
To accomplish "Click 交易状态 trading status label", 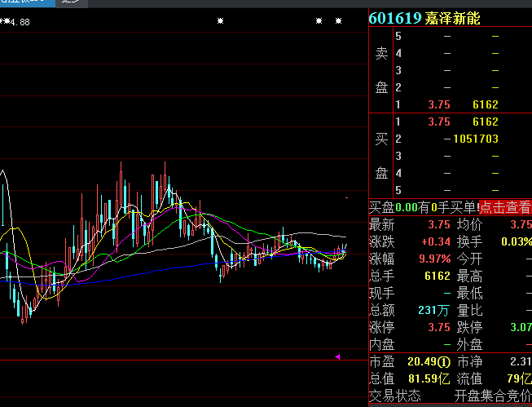I will (395, 396).
